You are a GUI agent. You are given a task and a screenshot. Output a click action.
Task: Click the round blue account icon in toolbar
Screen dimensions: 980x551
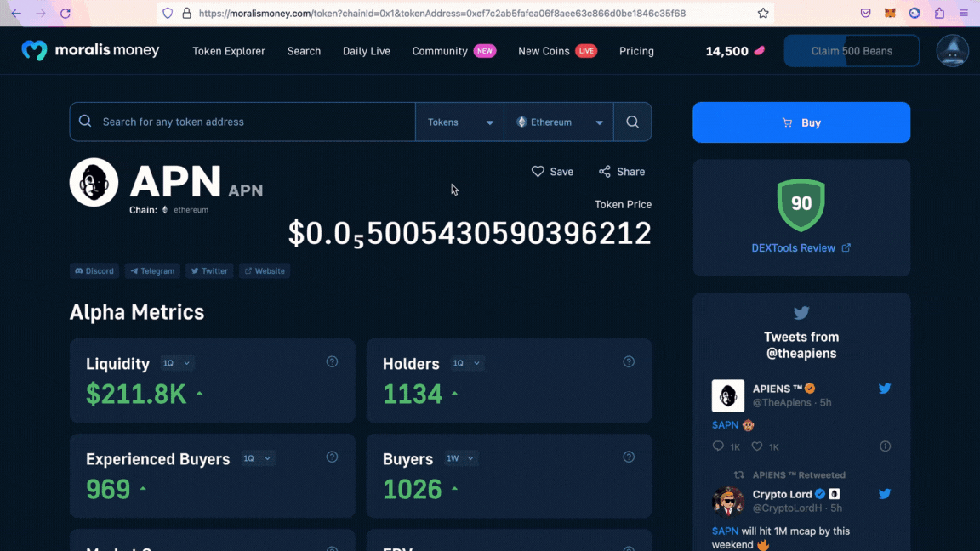(914, 13)
